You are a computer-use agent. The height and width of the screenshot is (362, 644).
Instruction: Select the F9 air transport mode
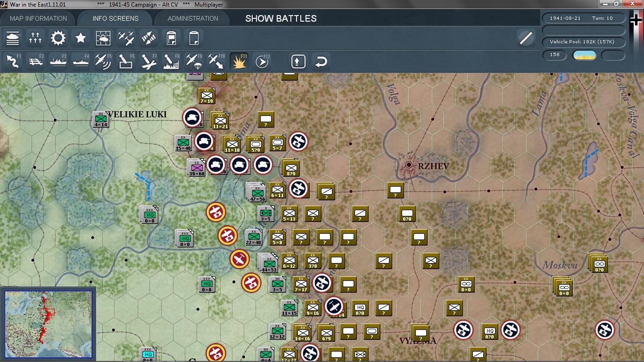click(194, 61)
